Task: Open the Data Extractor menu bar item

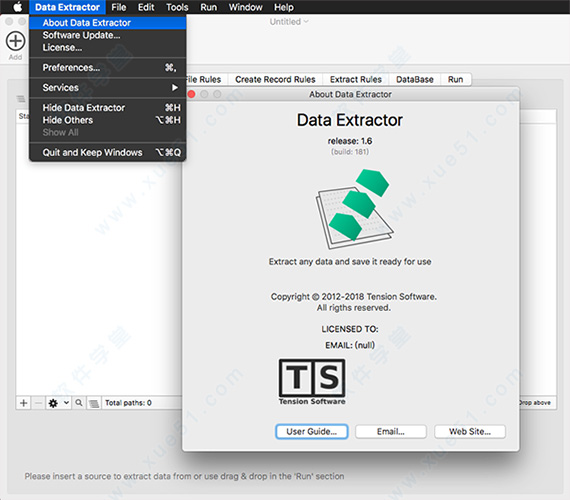Action: (x=67, y=7)
